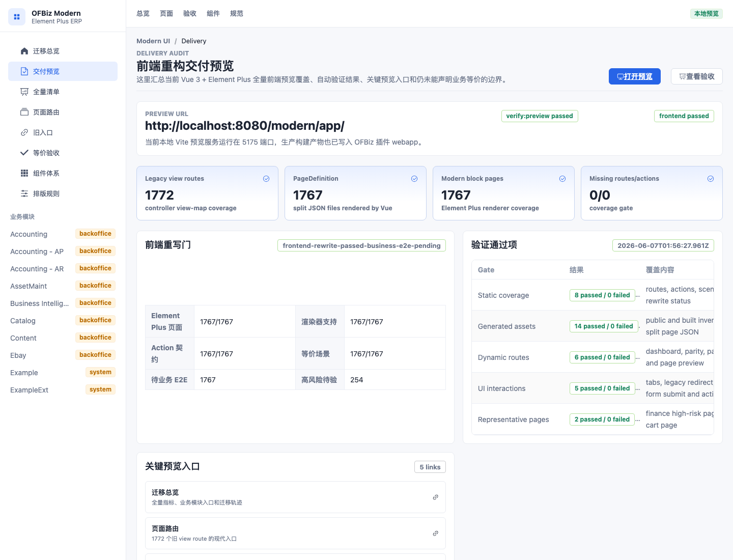Click the grid icon beside 组件体系

(24, 173)
